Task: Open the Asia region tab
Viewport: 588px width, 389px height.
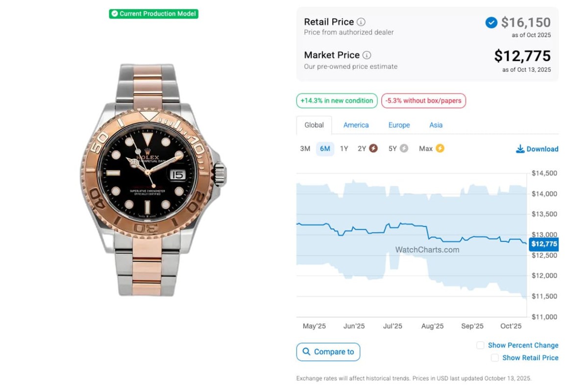Action: coord(436,125)
